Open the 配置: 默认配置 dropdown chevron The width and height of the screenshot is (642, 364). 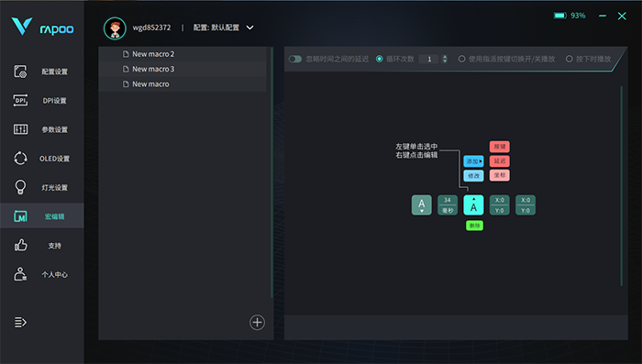point(249,28)
